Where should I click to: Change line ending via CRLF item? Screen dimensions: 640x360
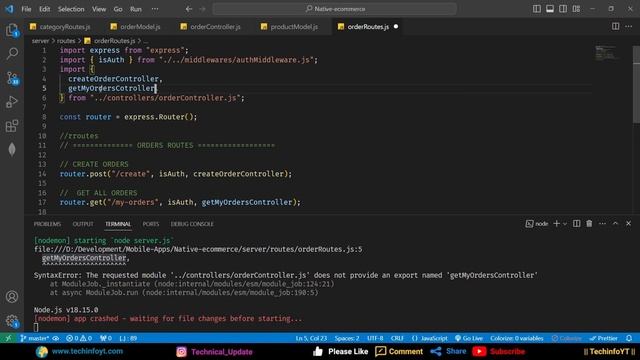397,338
